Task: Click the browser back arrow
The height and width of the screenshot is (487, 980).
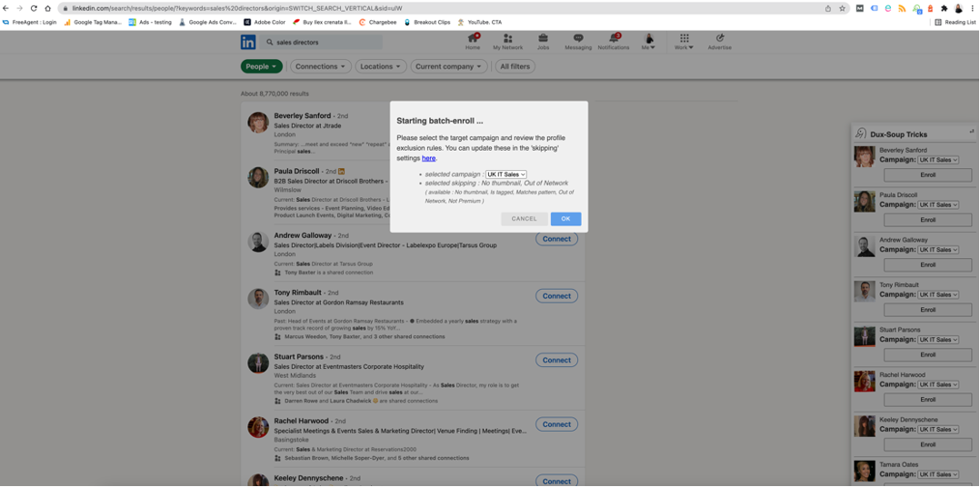Action: [6, 8]
